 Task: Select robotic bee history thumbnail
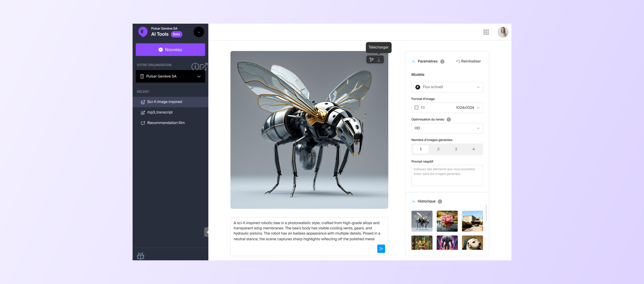click(x=422, y=221)
